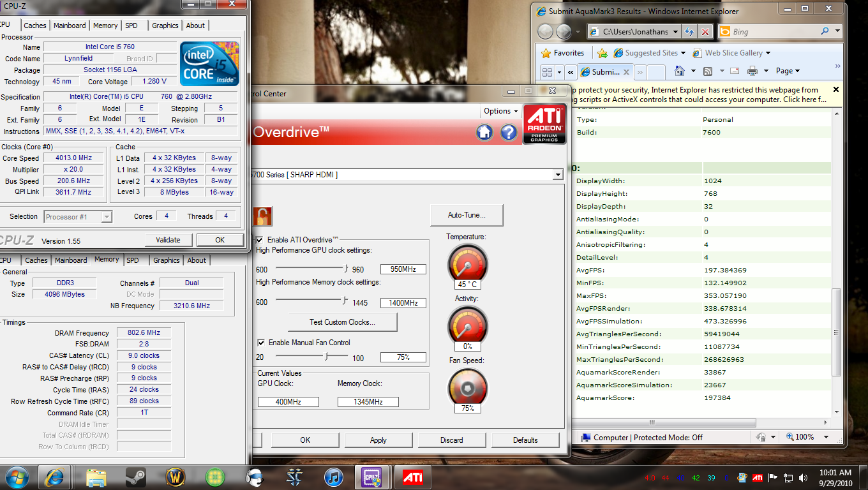Open StarCraft II icon on taskbar

[x=294, y=477]
